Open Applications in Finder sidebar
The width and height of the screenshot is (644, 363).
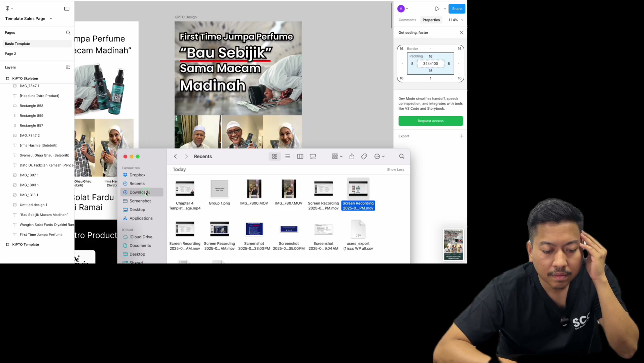(142, 218)
